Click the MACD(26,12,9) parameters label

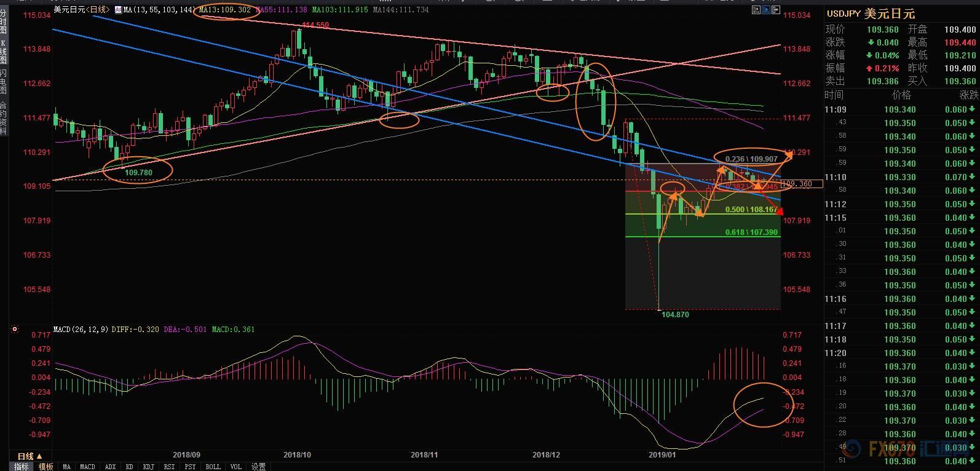click(x=82, y=330)
